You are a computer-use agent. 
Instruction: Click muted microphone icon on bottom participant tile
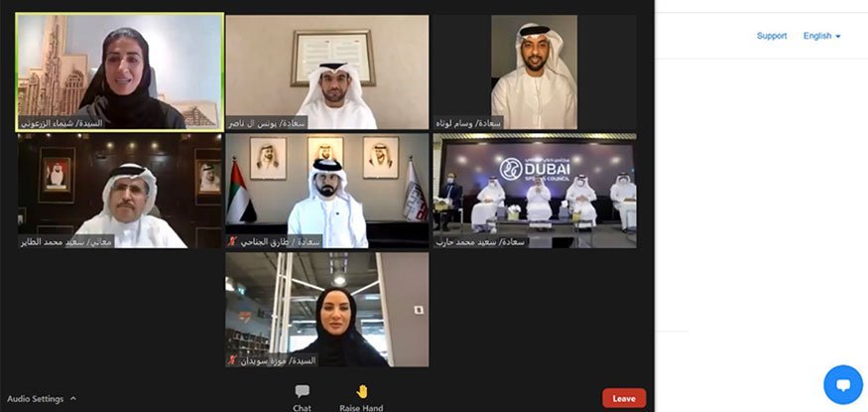coord(232,360)
